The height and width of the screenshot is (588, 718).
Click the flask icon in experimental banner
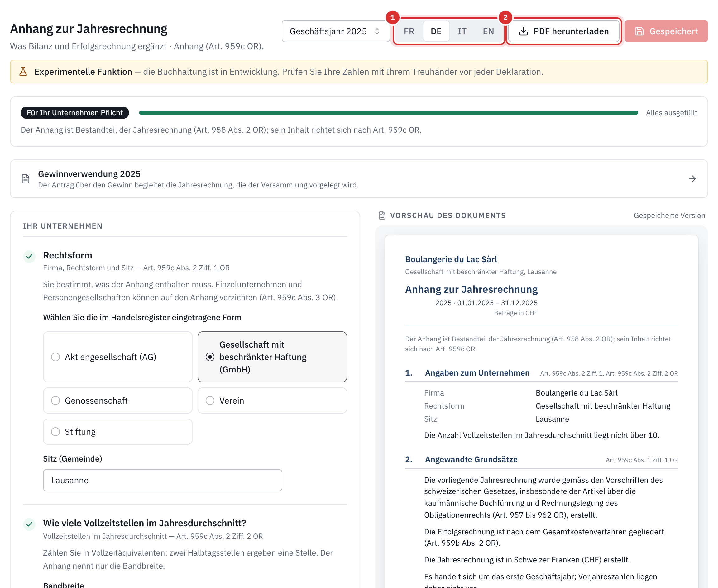click(23, 72)
